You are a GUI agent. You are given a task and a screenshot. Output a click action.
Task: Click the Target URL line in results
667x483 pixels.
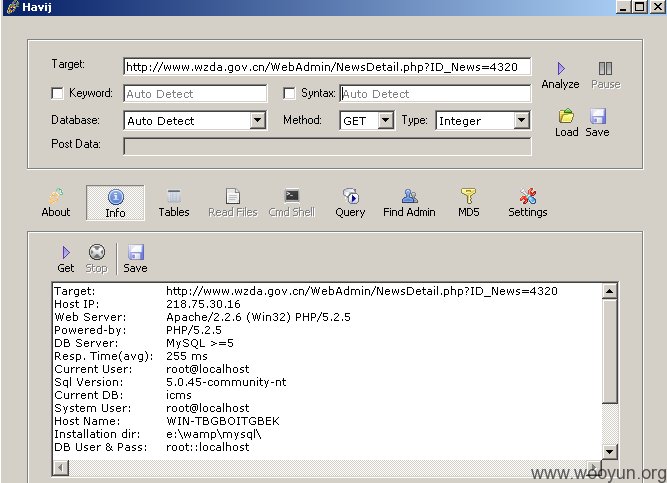(x=362, y=291)
